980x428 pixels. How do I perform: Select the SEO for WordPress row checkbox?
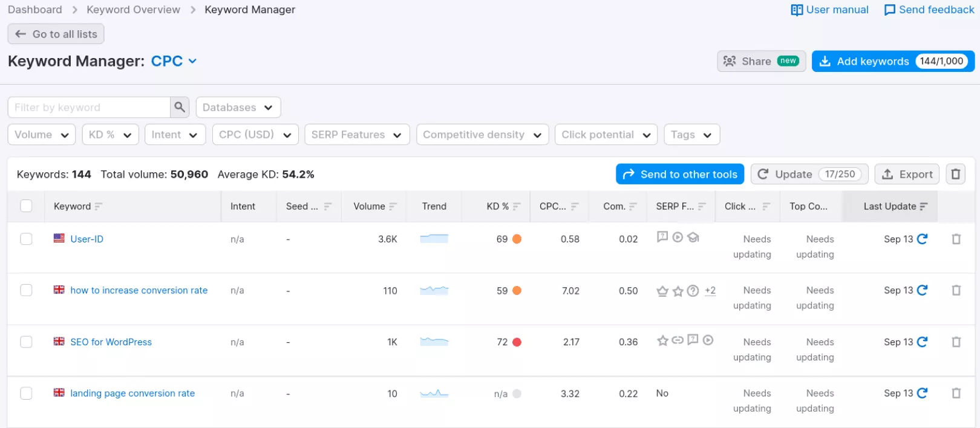coord(26,342)
